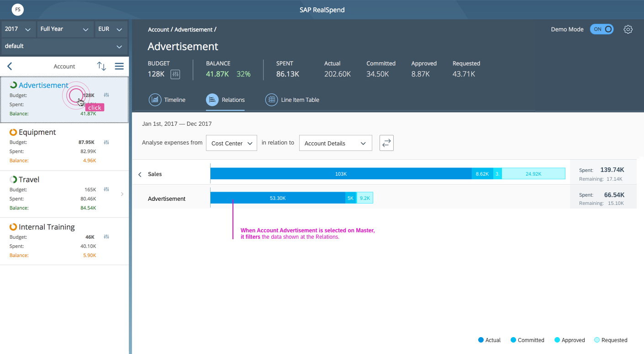
Task: Click the Approved legend color dot
Action: click(x=557, y=340)
